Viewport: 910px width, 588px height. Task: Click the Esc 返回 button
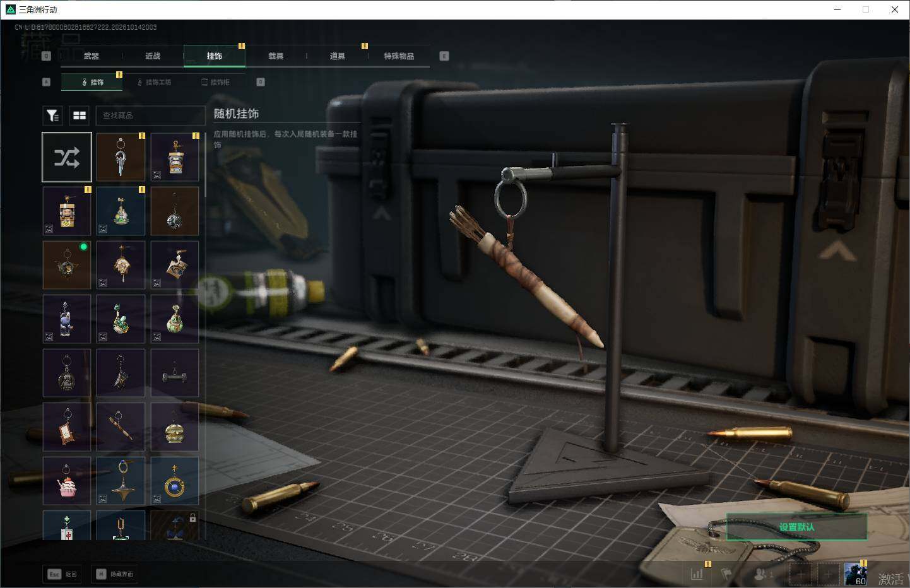(62, 574)
